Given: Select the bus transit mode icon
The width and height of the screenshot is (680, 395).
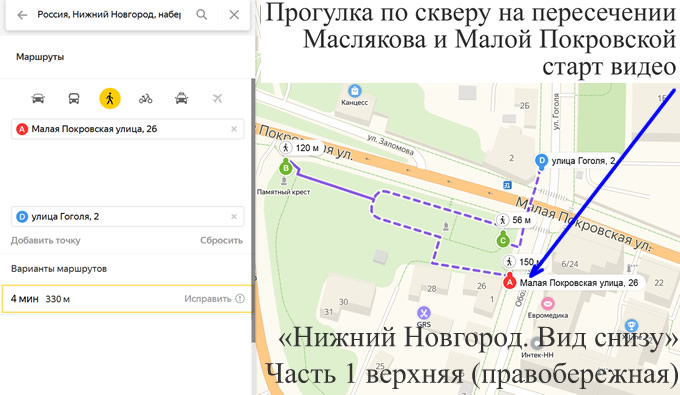Looking at the screenshot, I should pyautogui.click(x=74, y=98).
